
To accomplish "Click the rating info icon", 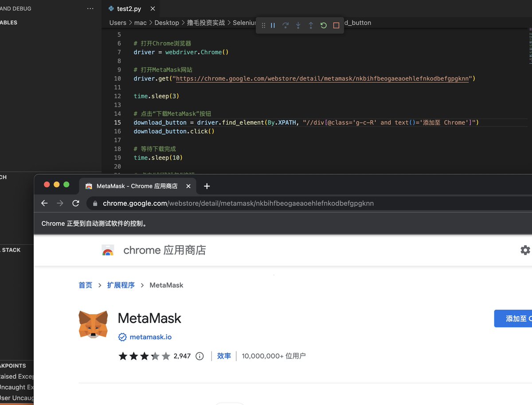I will click(x=200, y=356).
